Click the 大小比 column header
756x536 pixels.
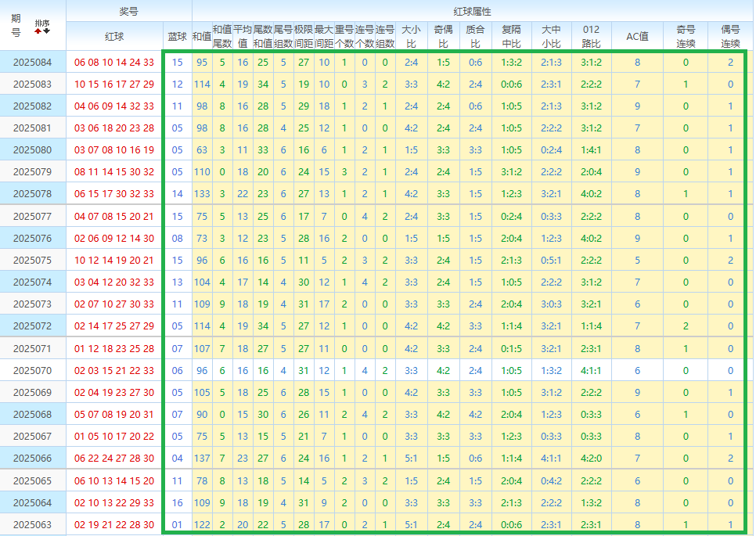click(412, 37)
